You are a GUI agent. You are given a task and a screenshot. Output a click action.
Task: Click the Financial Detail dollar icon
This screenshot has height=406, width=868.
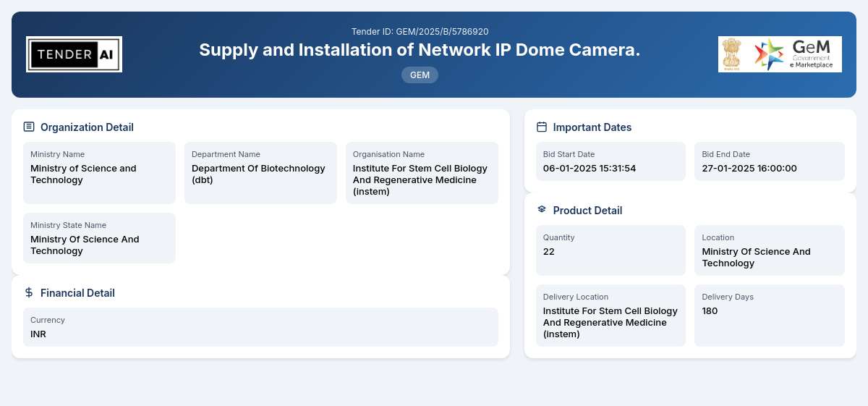[29, 292]
